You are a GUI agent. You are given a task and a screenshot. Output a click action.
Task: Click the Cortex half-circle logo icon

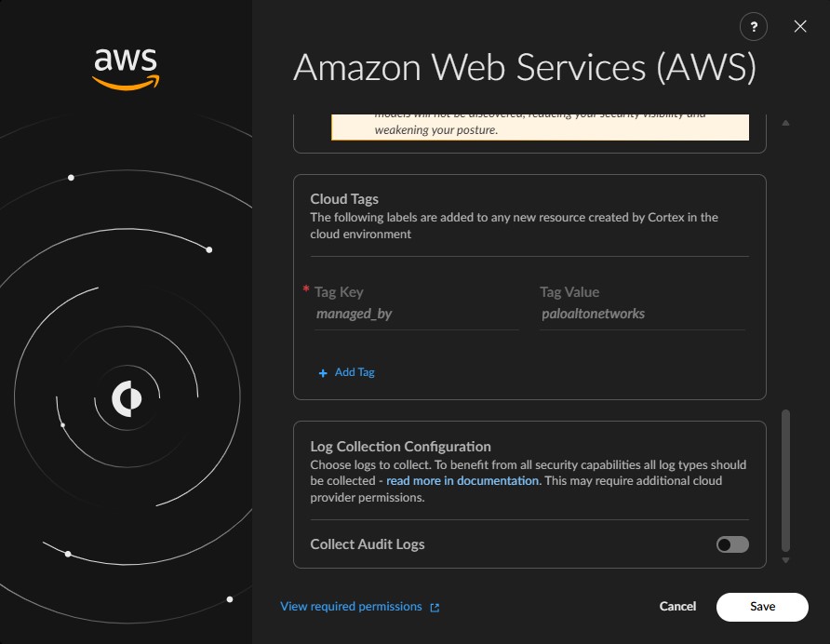pyautogui.click(x=127, y=398)
